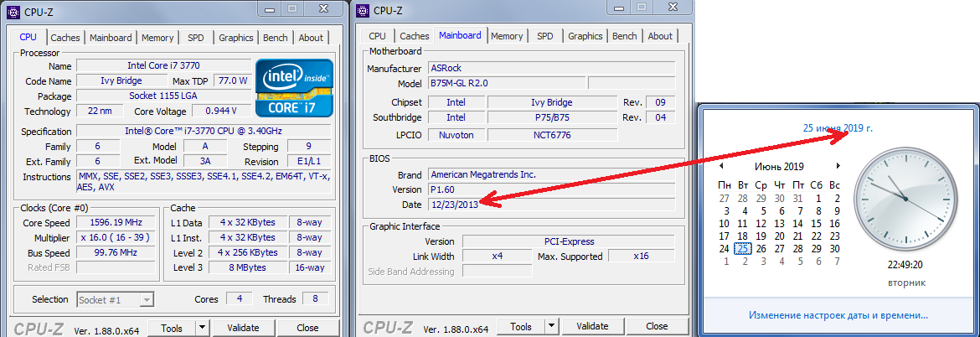The image size is (980, 337).
Task: Open Tools dropdown arrow in right window
Action: click(x=552, y=326)
